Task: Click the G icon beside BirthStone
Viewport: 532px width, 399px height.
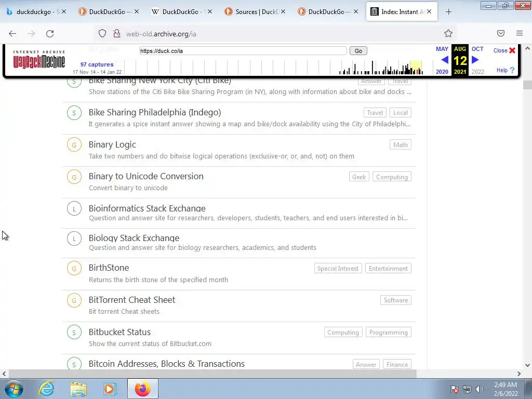Action: (74, 269)
